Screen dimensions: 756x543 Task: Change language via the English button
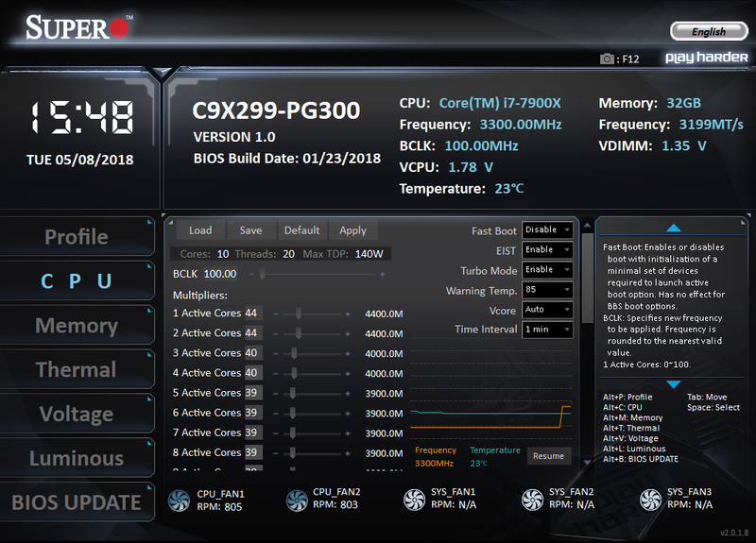click(x=709, y=32)
